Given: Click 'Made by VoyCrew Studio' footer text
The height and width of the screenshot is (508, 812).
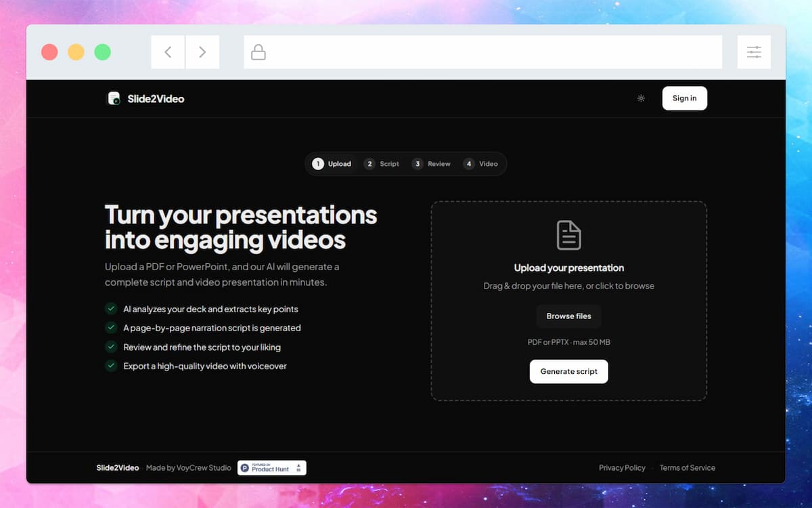Looking at the screenshot, I should point(189,467).
